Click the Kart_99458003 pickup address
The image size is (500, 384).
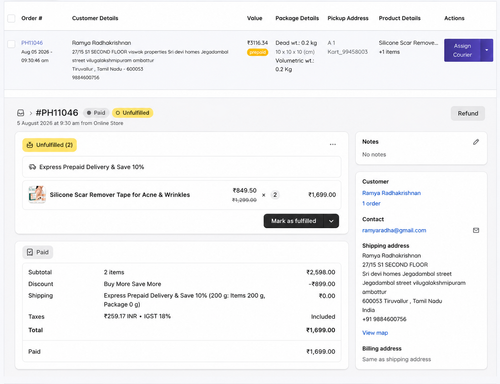pyautogui.click(x=348, y=52)
